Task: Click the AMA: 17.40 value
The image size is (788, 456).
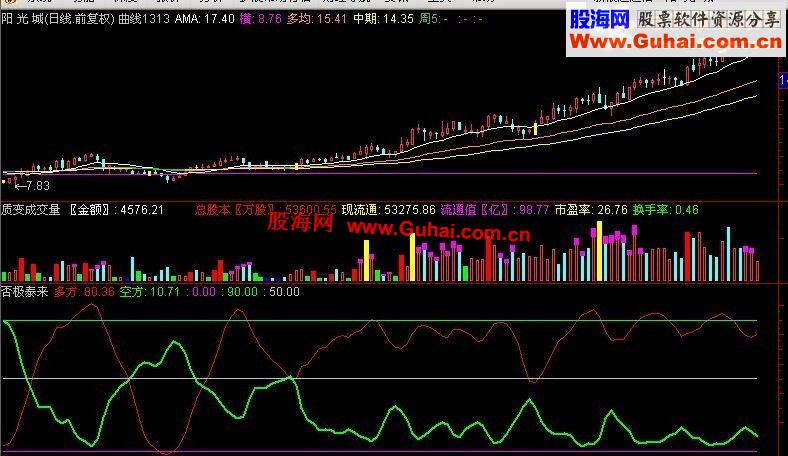Action: (x=205, y=20)
